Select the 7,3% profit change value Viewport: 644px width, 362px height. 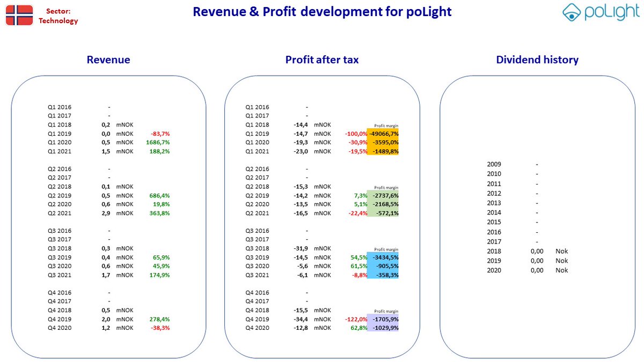(361, 196)
